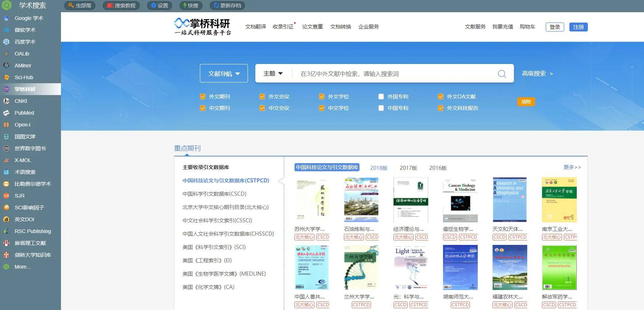Screen dimensions: 644x310
Task: Open 高级搜索 link
Action: click(x=538, y=74)
